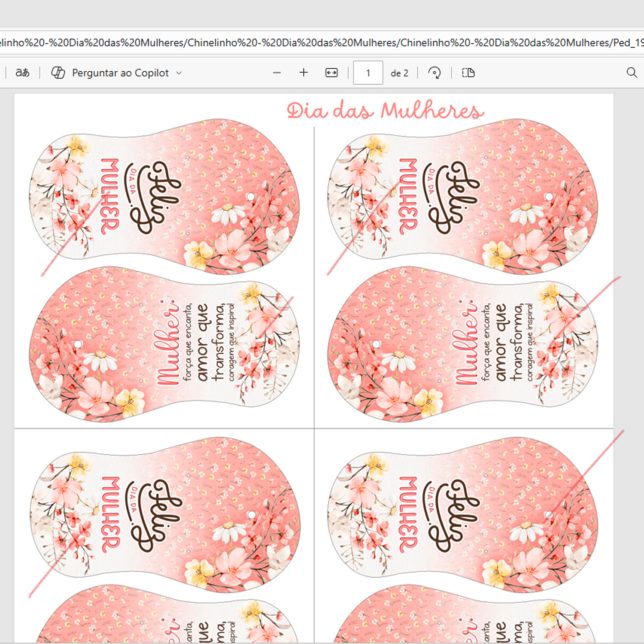Viewport: 644px width, 644px height.
Task: Toggle the fit-to-width icon
Action: pyautogui.click(x=331, y=73)
